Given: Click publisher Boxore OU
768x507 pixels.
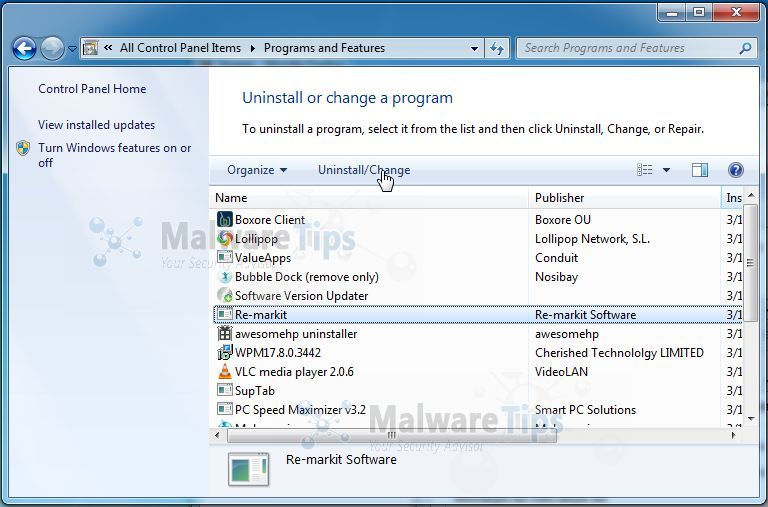Looking at the screenshot, I should click(x=563, y=219).
